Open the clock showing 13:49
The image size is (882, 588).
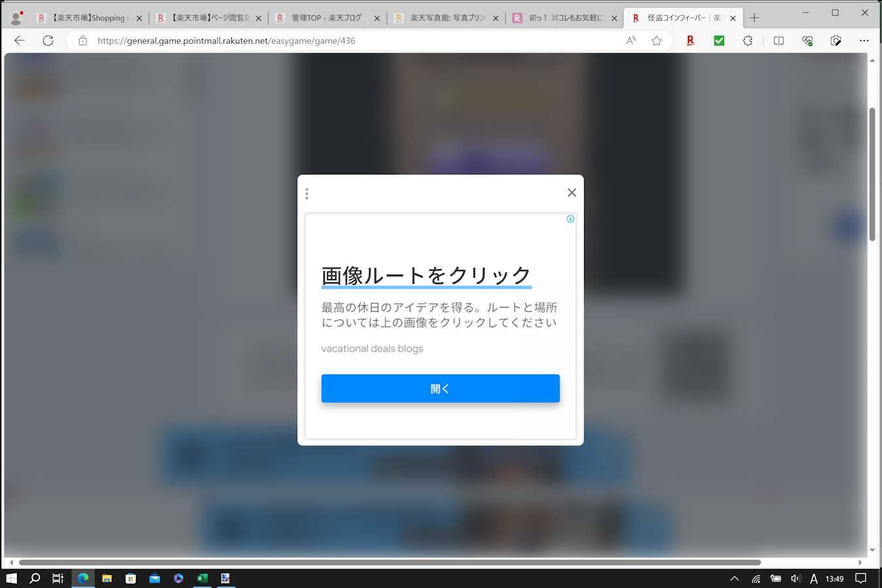click(x=834, y=578)
